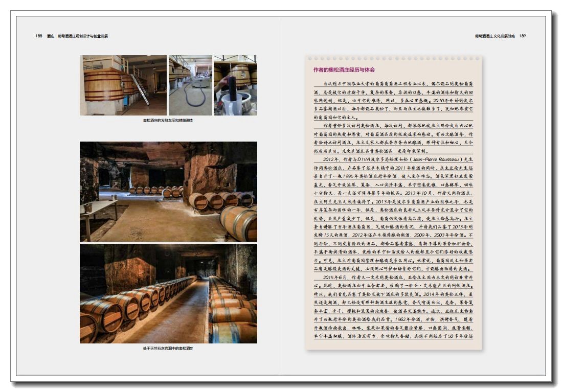
Task: Select the photo showing a hose on floor
Action: 190,85
